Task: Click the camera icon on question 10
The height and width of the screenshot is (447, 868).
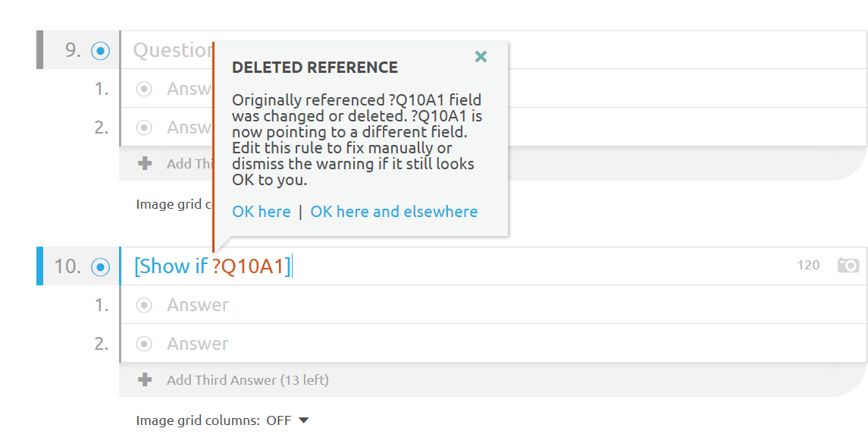Action: [848, 266]
